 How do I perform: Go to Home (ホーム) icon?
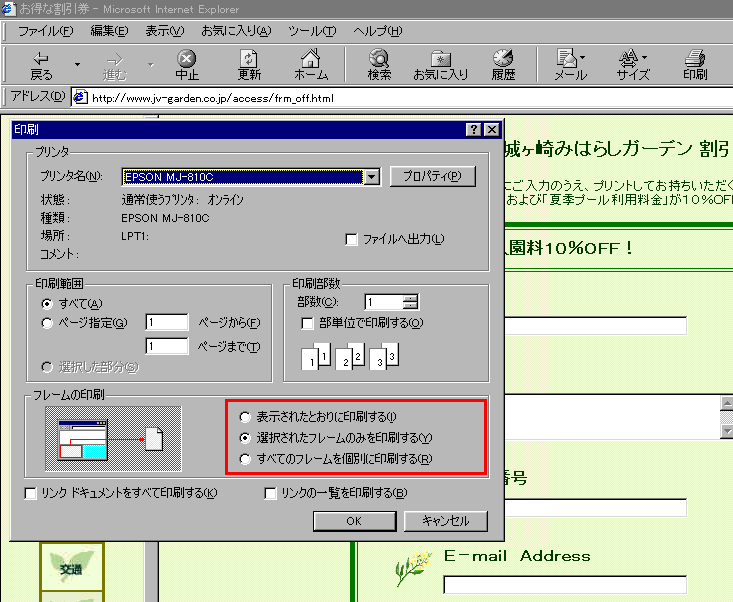311,64
